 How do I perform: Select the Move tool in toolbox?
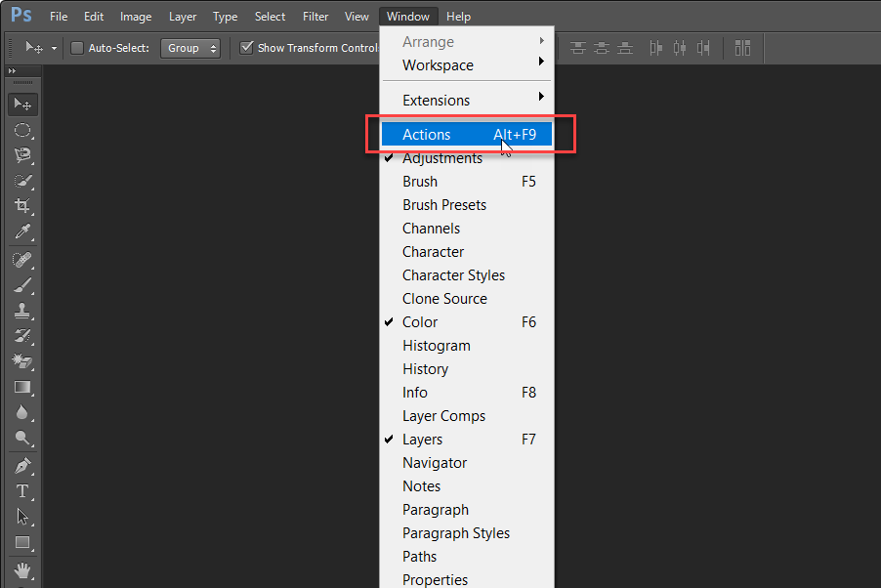click(x=22, y=105)
